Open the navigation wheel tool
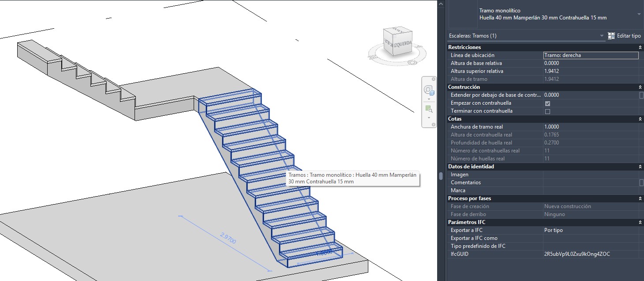The height and width of the screenshot is (281, 644). 429,91
